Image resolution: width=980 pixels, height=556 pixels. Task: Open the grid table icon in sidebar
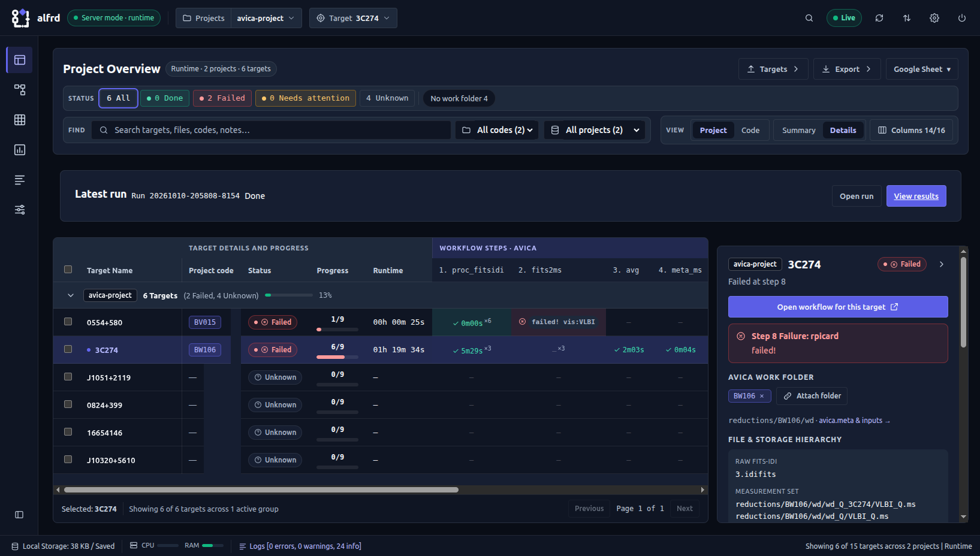pos(20,120)
